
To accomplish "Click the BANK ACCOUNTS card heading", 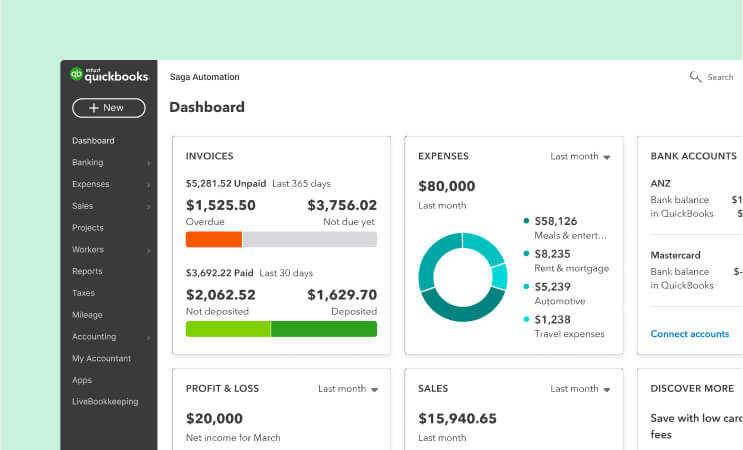I will coord(694,156).
